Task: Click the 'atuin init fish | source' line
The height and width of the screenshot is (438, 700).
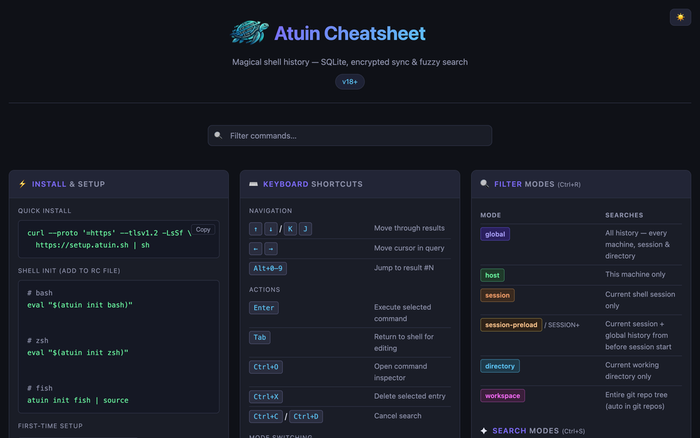Action: coord(78,400)
